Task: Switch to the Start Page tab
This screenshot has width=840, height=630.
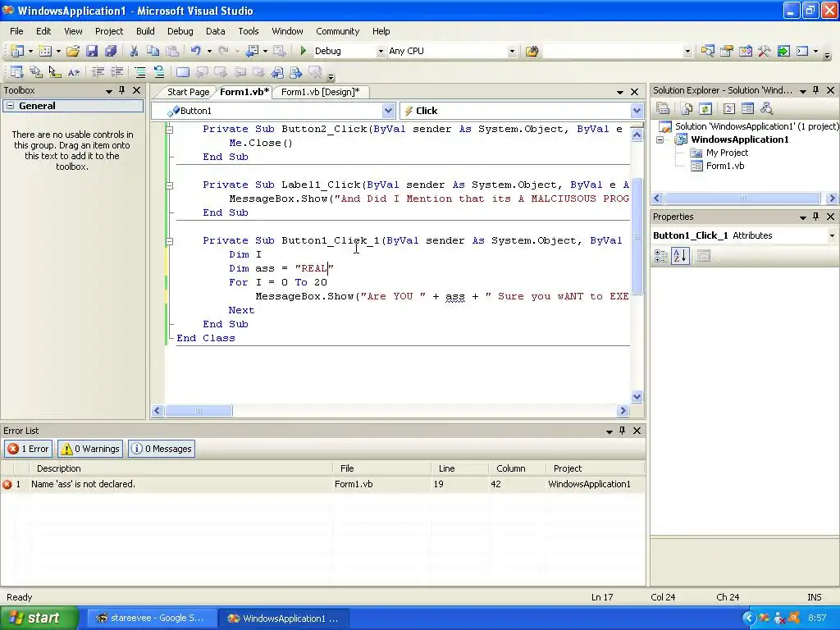Action: tap(188, 92)
